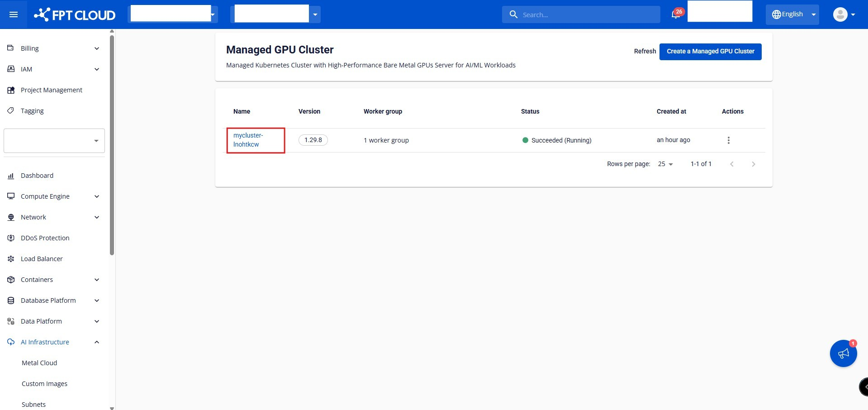Click the three-dot actions icon for mycluster
The height and width of the screenshot is (410, 868).
click(x=728, y=140)
